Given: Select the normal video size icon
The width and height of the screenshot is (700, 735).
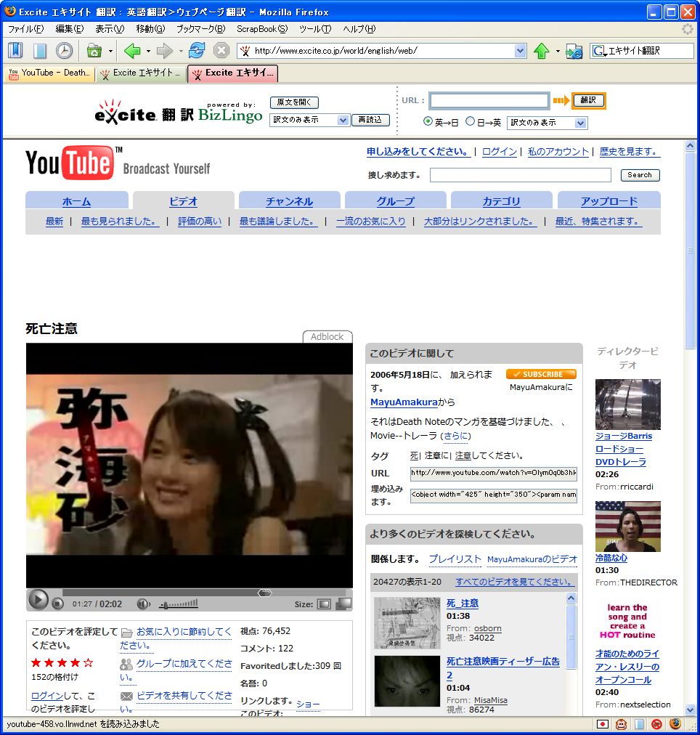Looking at the screenshot, I should coord(324,604).
